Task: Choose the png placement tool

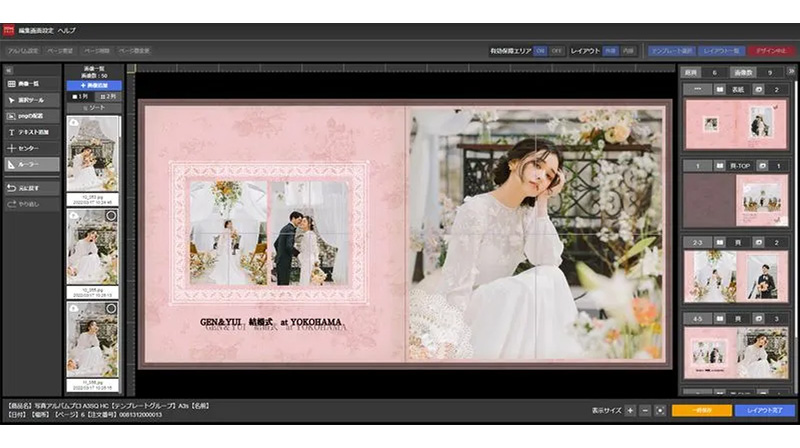Action: click(x=32, y=116)
